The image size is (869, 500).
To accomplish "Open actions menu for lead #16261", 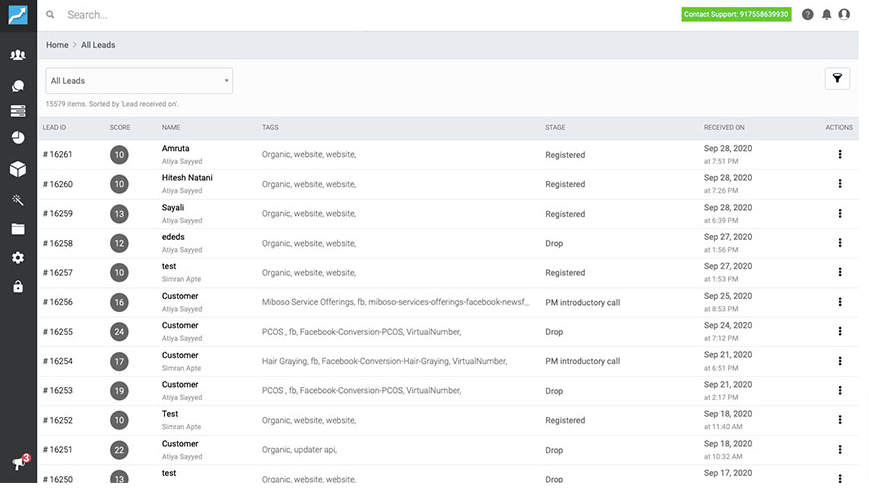I will pos(840,155).
